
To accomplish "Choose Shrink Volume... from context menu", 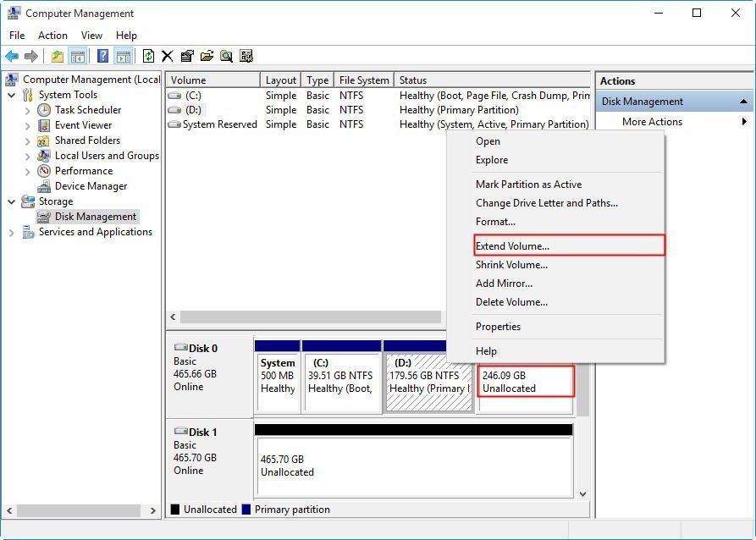I will tap(555, 265).
